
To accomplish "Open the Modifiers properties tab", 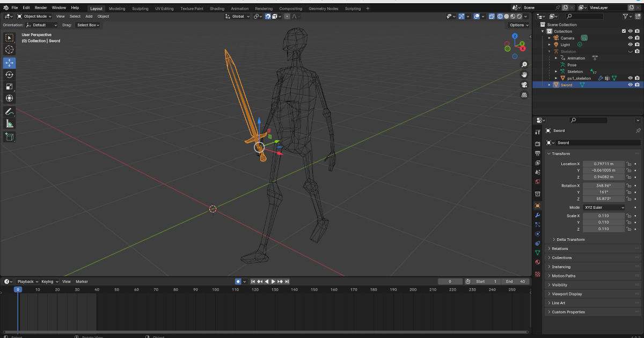I will 537,215.
